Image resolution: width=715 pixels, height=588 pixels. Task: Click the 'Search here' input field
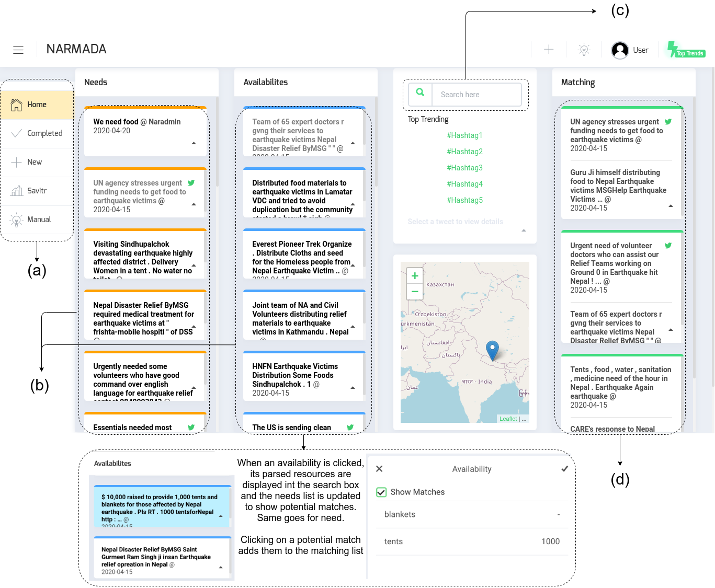pos(476,95)
